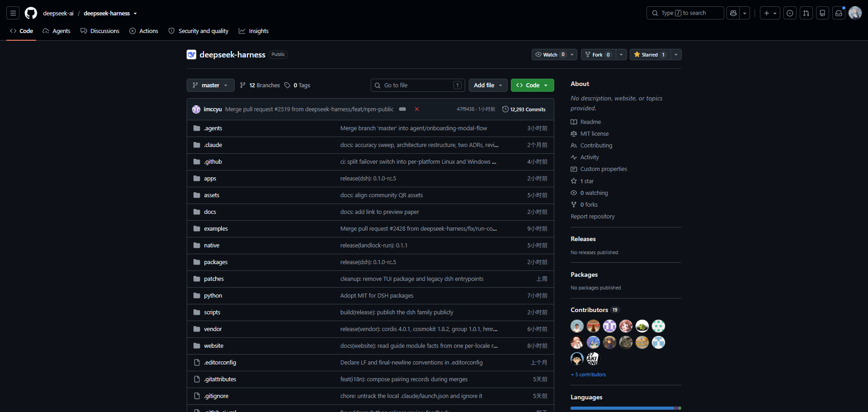Open the green Code clone dropdown
Screen dimensions: 868x412
533,85
